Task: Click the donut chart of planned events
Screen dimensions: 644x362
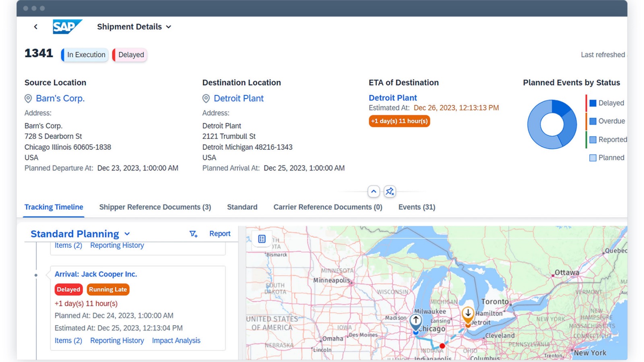Action: click(x=552, y=124)
